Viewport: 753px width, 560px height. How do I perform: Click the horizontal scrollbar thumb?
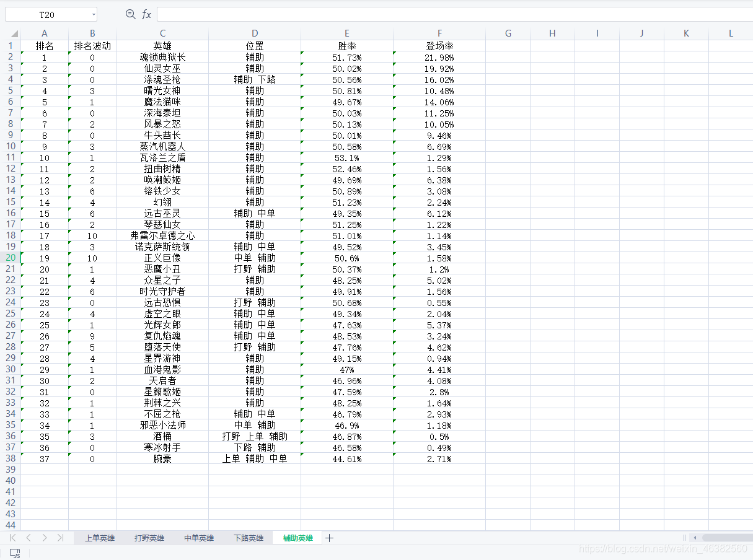click(727, 538)
